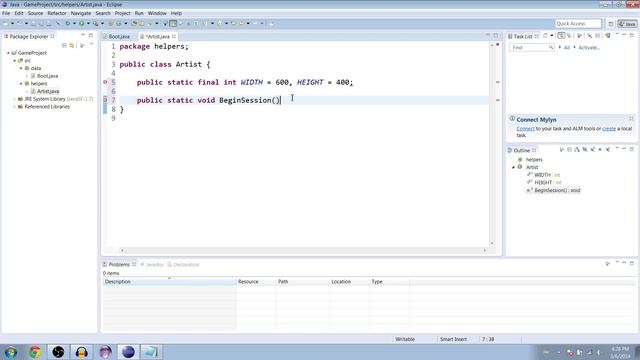Click the create link in Mylyn panel
Viewport: 640px width, 360px height.
pyautogui.click(x=609, y=129)
